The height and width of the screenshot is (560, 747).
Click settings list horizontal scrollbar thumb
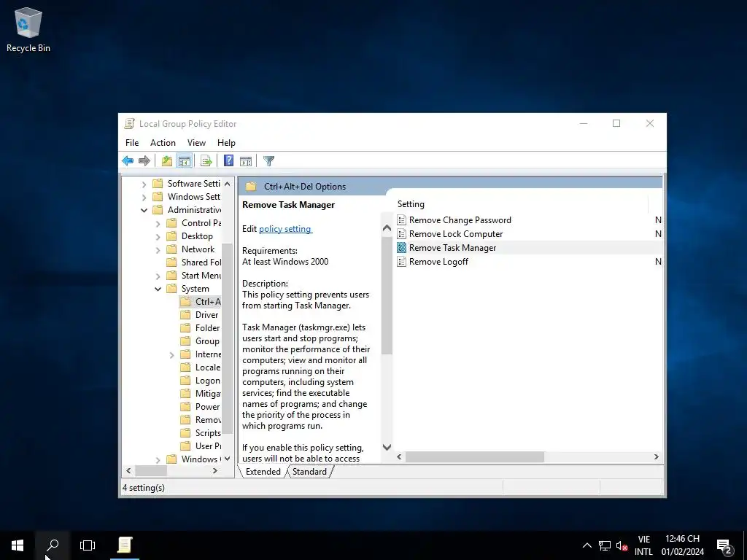click(x=474, y=456)
